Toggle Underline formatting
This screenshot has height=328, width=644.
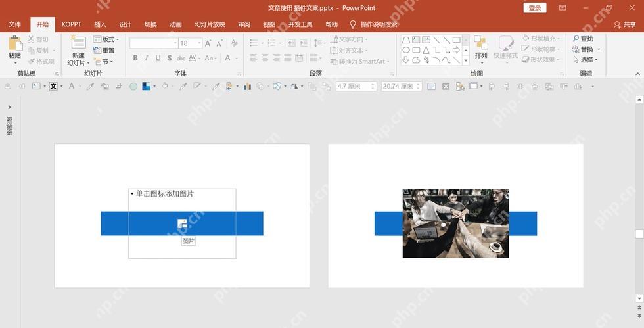tap(158, 59)
